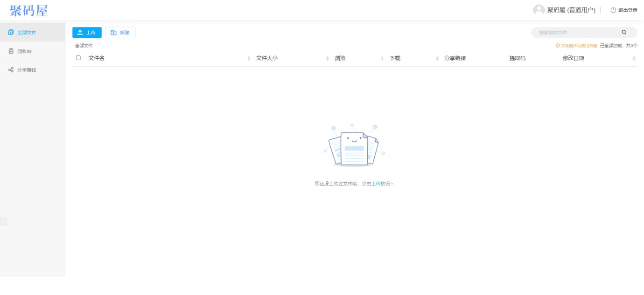Toggle sort arrows of 修改日期 column
Viewport: 644px width, 295px height.
pos(634,58)
